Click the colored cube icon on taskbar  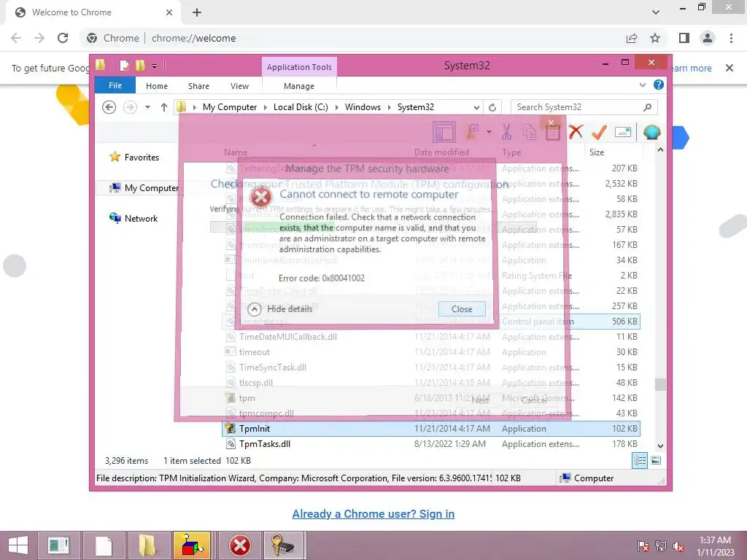point(192,545)
